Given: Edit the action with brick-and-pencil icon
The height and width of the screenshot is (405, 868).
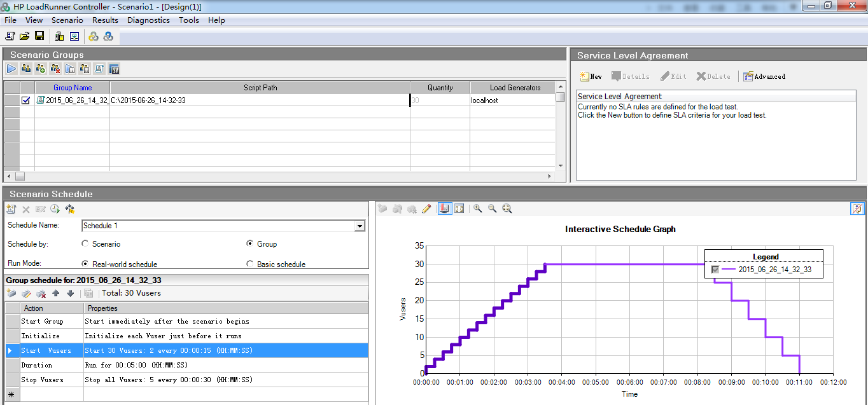Looking at the screenshot, I should 26,293.
